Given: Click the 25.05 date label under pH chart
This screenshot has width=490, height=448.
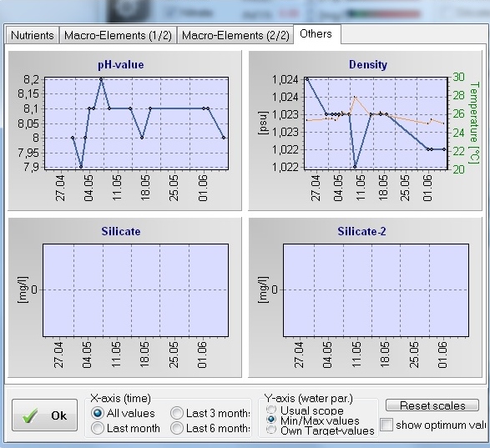Looking at the screenshot, I should tap(174, 188).
